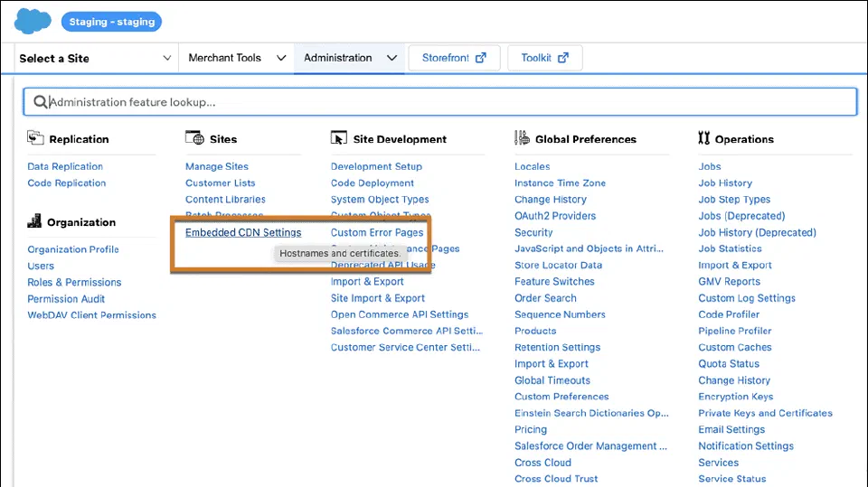
Task: Open the Pricing link
Action: [531, 429]
